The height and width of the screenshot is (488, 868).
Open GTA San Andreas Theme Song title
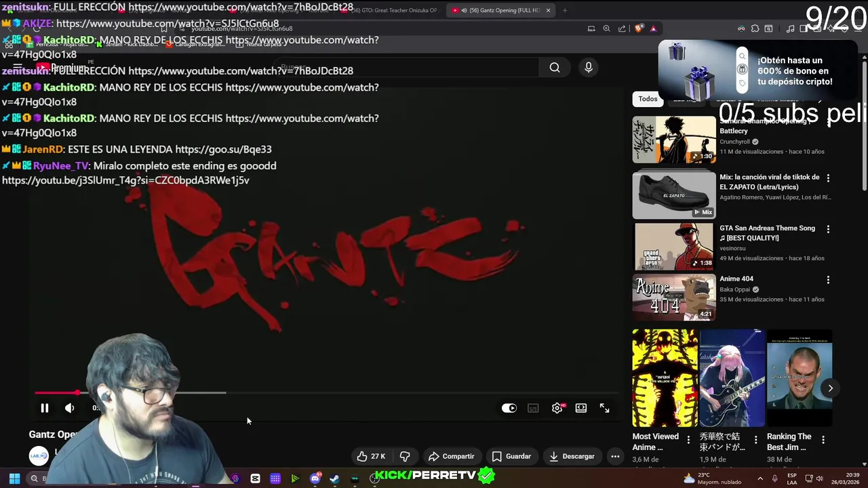(767, 233)
